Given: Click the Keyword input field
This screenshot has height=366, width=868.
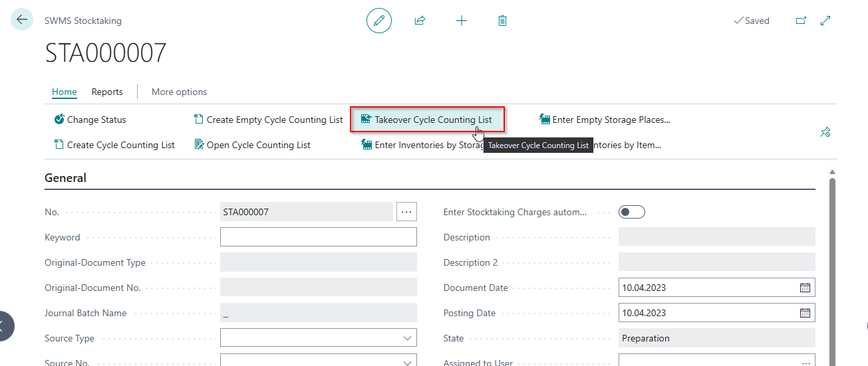Looking at the screenshot, I should (319, 237).
